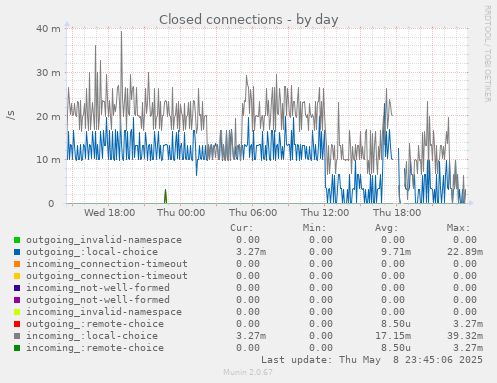Click the dark blue incoming_not-well-formed swatch
This screenshot has width=497, height=383.
(17, 288)
